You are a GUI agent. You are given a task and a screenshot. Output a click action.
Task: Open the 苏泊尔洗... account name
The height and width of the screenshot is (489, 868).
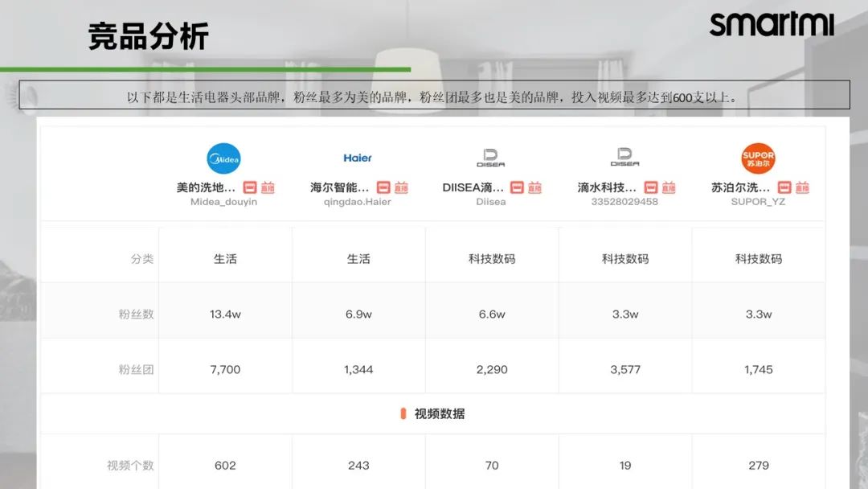(741, 187)
